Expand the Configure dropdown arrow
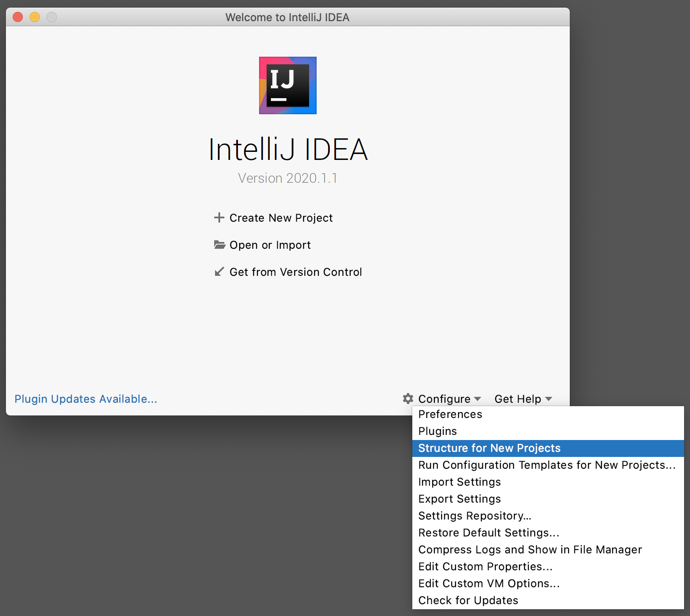 (478, 399)
